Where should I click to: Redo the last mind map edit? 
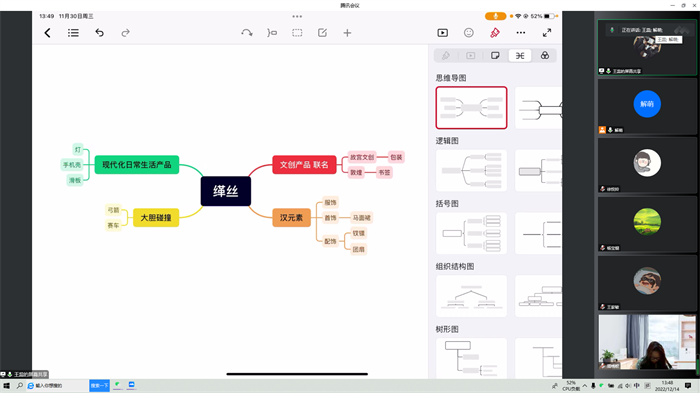[x=125, y=33]
